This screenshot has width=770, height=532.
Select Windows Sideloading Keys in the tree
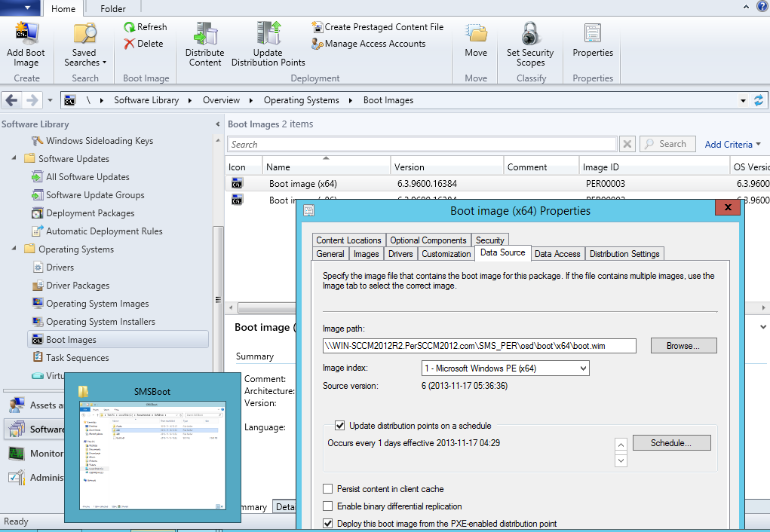pyautogui.click(x=92, y=141)
